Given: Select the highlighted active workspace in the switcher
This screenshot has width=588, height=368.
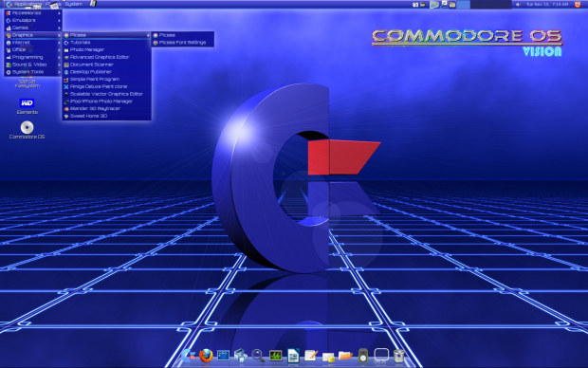Looking at the screenshot, I should 464,5.
